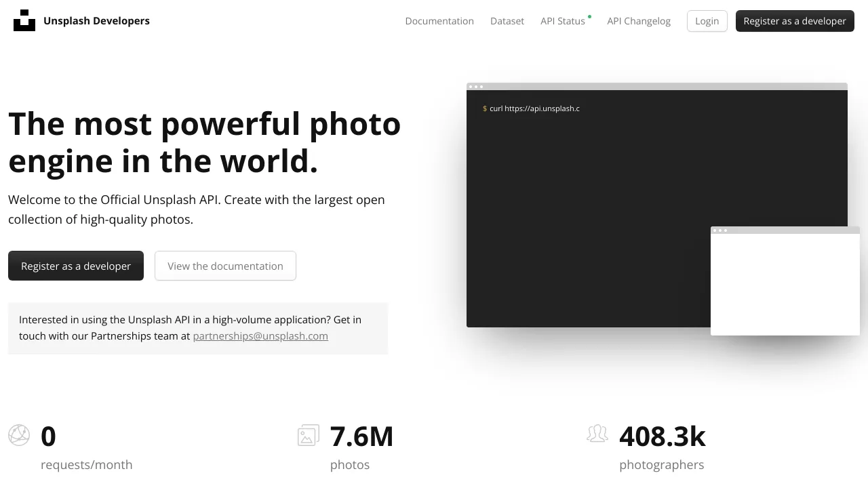This screenshot has height=488, width=868.
Task: Click the white preview window illustration
Action: (x=785, y=281)
